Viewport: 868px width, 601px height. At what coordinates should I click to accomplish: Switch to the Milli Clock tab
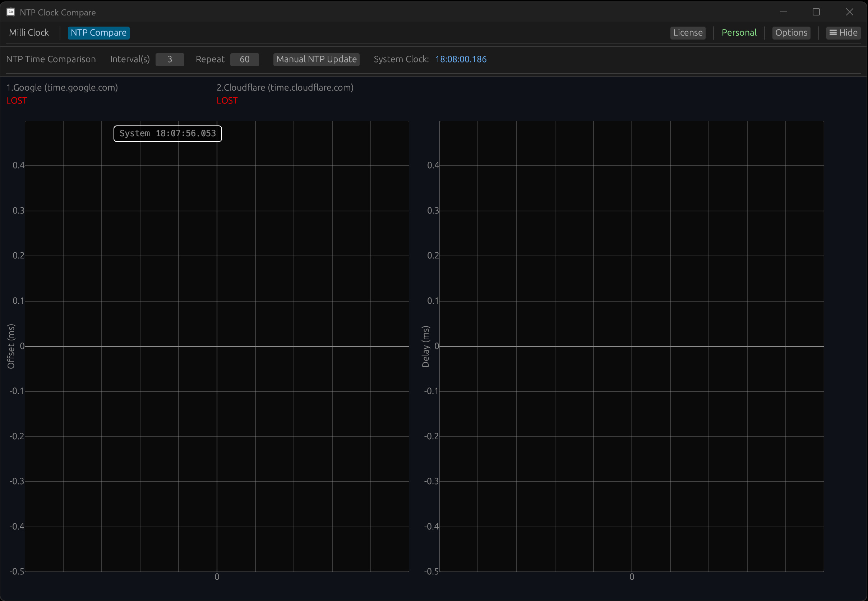point(29,33)
